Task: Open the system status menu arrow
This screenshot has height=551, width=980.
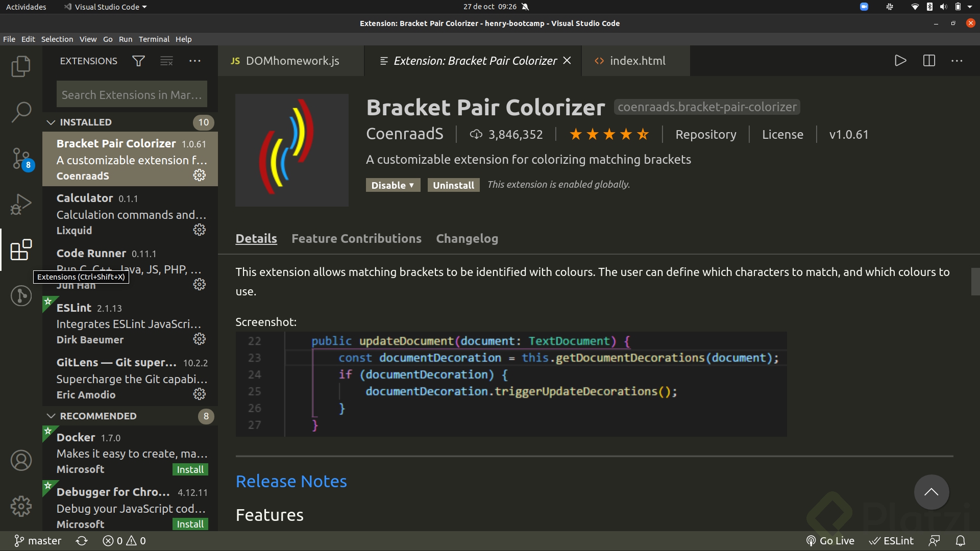Action: [x=970, y=7]
